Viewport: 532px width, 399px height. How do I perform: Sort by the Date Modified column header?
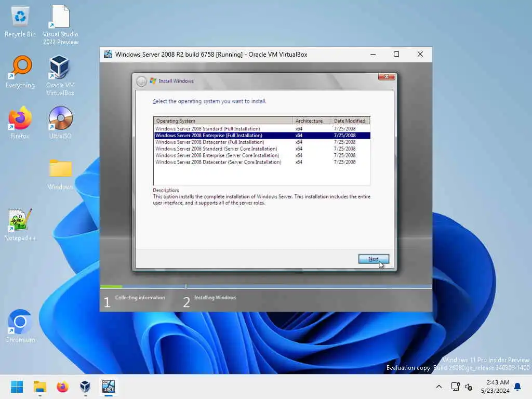pos(350,121)
